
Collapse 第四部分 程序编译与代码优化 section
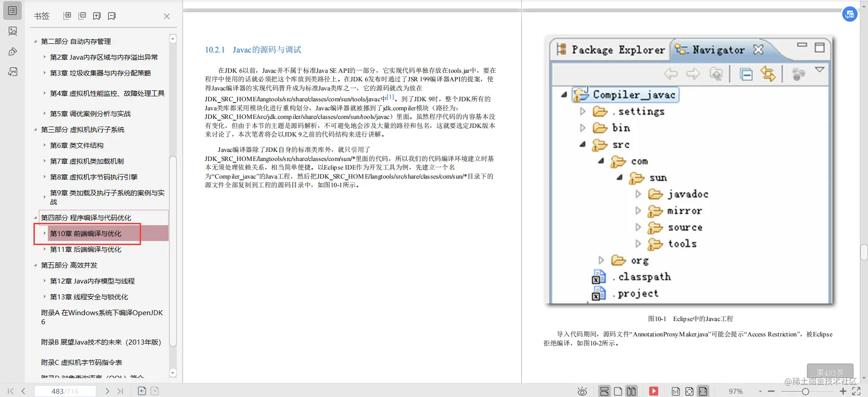click(35, 218)
